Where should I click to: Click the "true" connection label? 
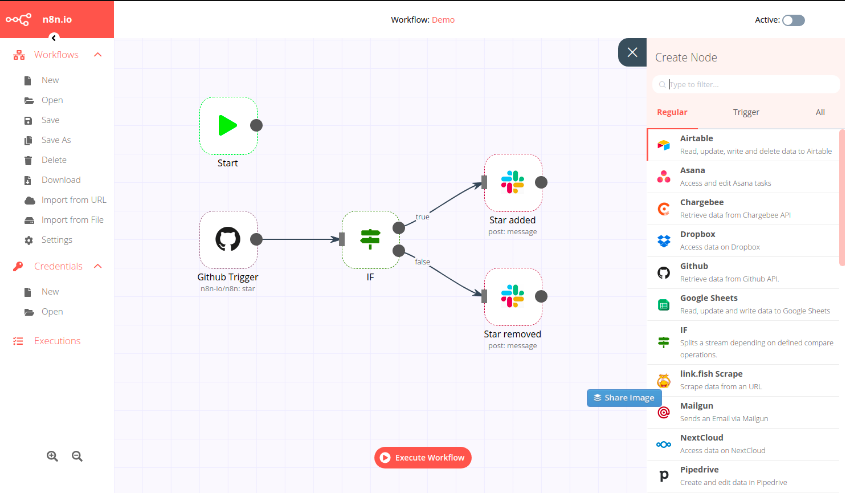(422, 217)
